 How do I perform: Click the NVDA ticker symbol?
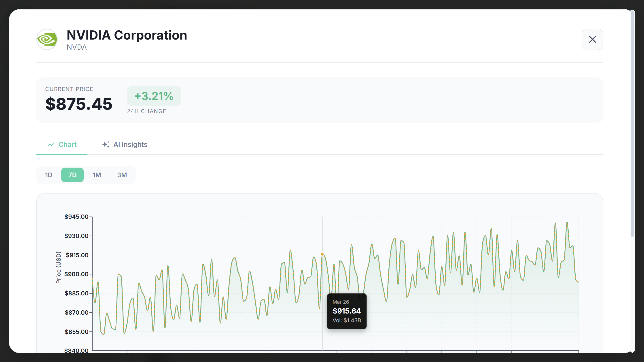click(x=77, y=47)
